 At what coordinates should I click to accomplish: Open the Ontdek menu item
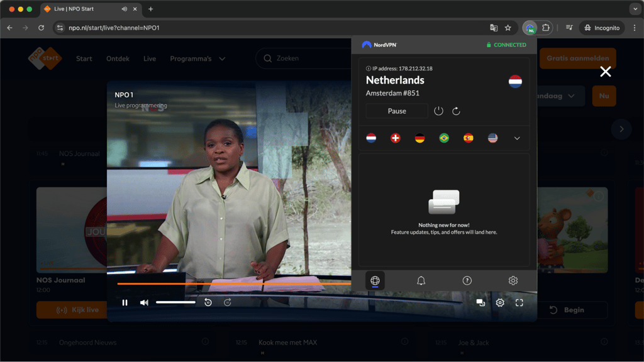(x=118, y=58)
